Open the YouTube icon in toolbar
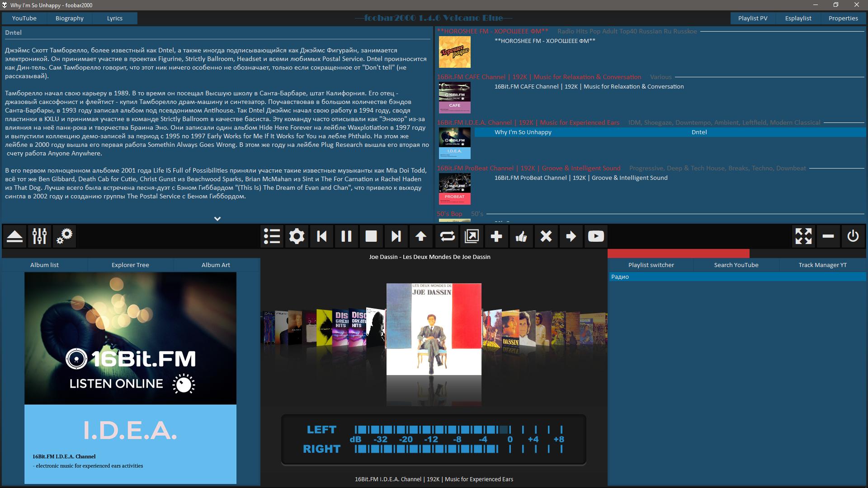868x488 pixels. click(x=596, y=236)
